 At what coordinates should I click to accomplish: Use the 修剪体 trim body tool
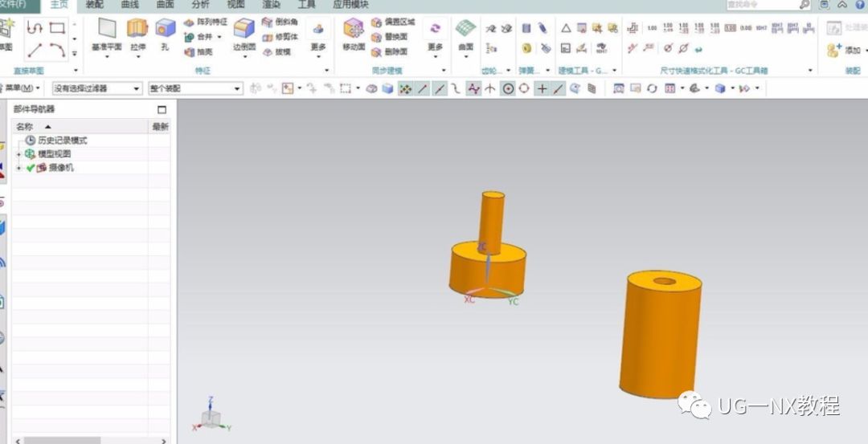[280, 37]
